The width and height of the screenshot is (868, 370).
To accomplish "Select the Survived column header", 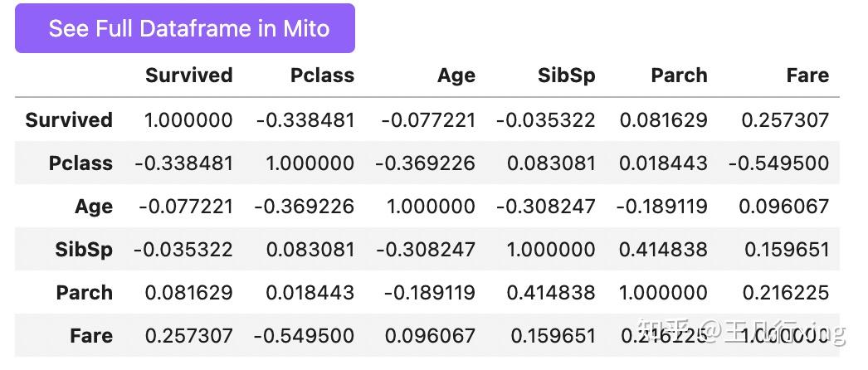I will tap(188, 75).
